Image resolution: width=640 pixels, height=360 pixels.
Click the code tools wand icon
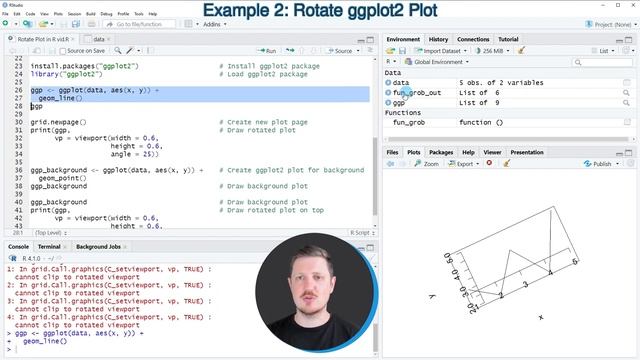(130, 51)
